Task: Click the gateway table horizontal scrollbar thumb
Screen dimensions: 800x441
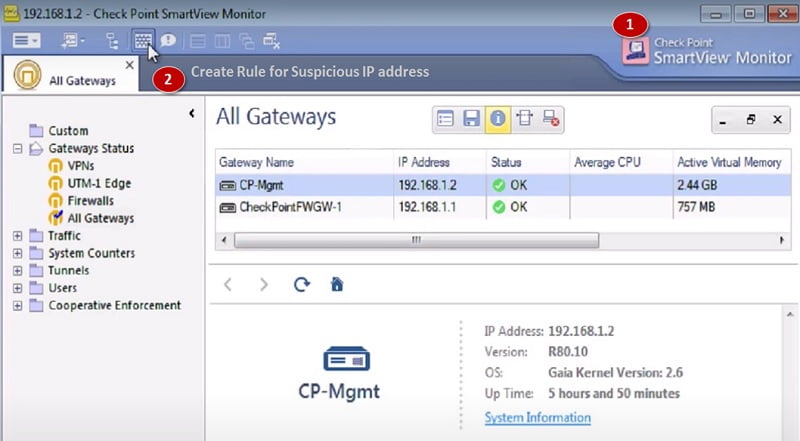Action: tap(416, 240)
